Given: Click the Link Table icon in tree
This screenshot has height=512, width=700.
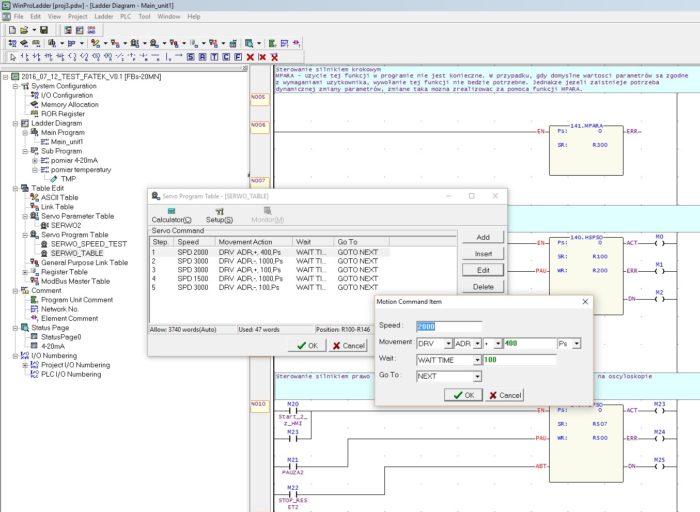Looking at the screenshot, I should pyautogui.click(x=34, y=207).
